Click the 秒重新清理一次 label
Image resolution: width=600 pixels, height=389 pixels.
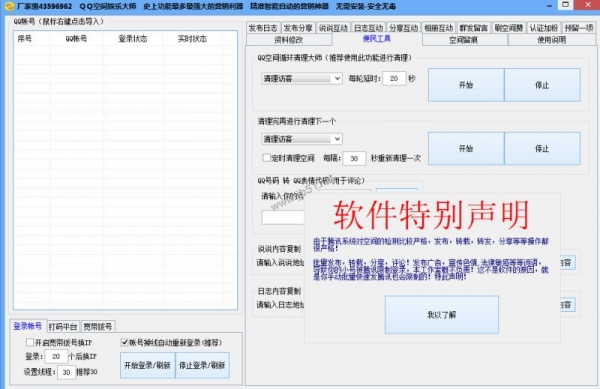click(396, 158)
